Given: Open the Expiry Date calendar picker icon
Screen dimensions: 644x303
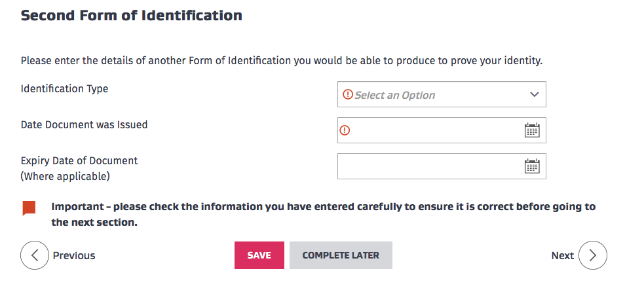Looking at the screenshot, I should pos(532,166).
